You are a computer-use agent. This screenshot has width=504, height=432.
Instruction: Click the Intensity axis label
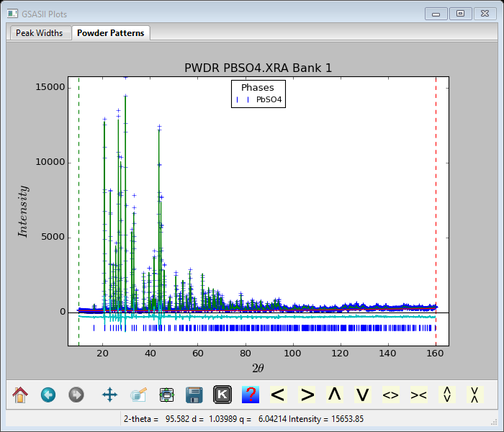(23, 212)
